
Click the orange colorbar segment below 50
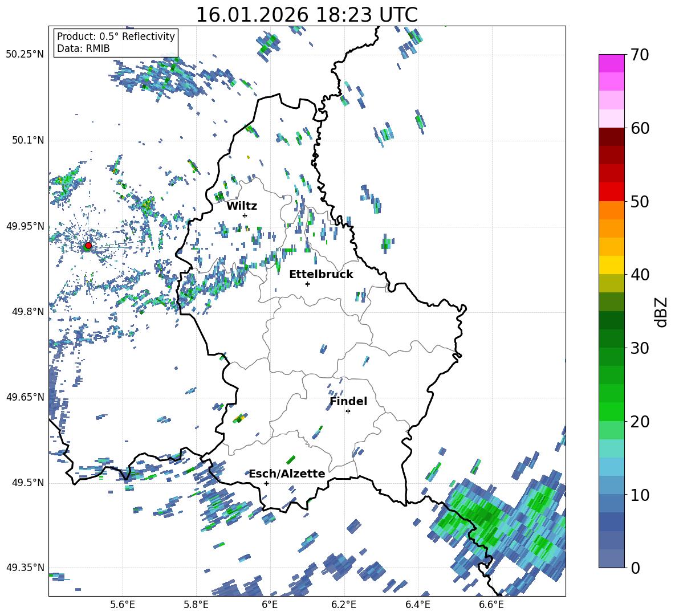click(x=611, y=210)
